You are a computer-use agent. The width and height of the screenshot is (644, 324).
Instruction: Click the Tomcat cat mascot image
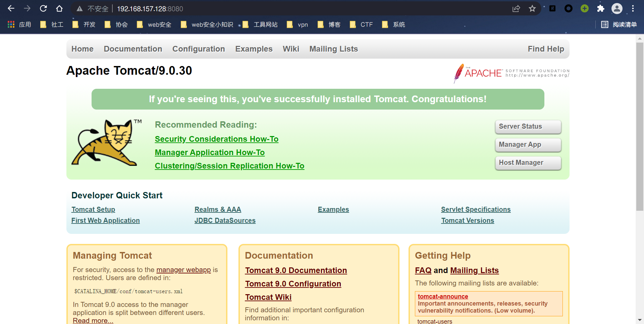coord(107,142)
